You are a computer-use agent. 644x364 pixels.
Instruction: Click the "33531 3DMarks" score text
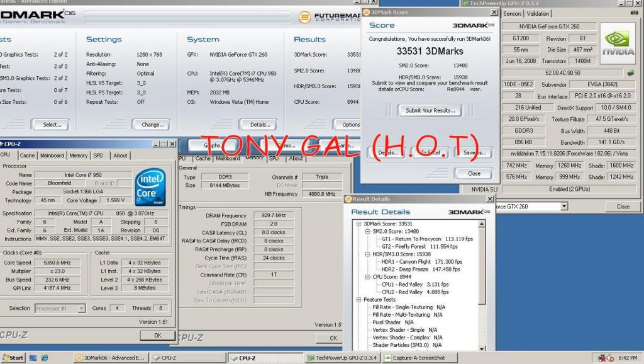pos(430,52)
